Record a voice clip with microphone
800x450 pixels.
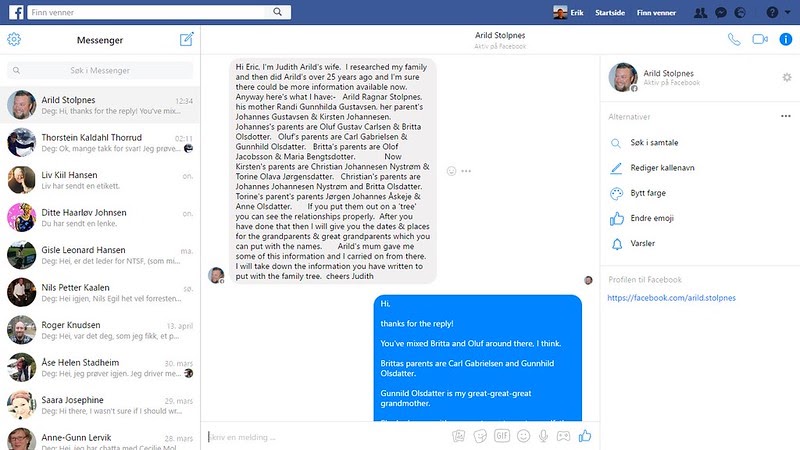pos(543,436)
